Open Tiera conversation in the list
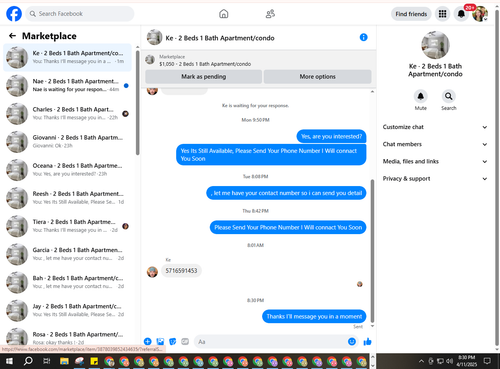500x369 pixels. [68, 226]
